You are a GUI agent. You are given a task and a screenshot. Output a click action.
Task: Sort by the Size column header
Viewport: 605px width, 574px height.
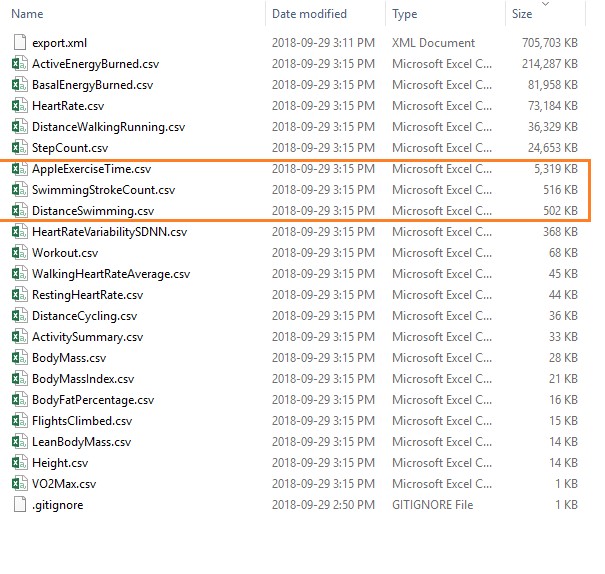tap(522, 14)
